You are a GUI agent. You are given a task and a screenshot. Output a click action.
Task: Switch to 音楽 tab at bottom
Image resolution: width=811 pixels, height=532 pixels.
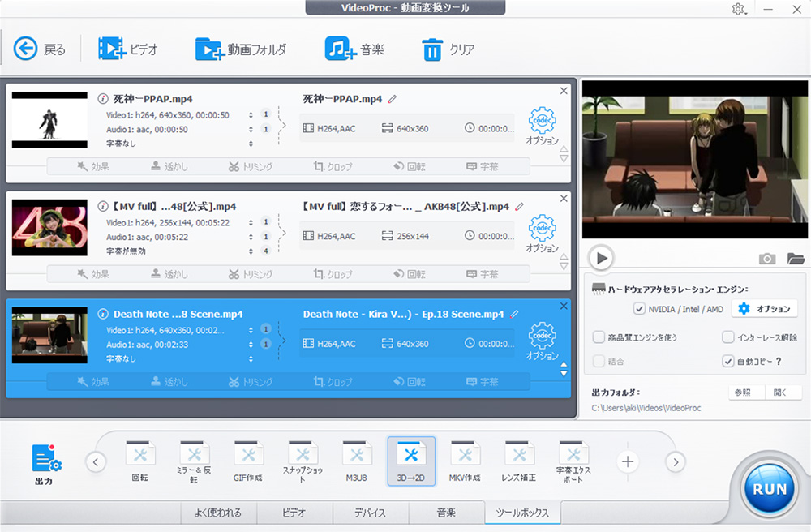(446, 513)
